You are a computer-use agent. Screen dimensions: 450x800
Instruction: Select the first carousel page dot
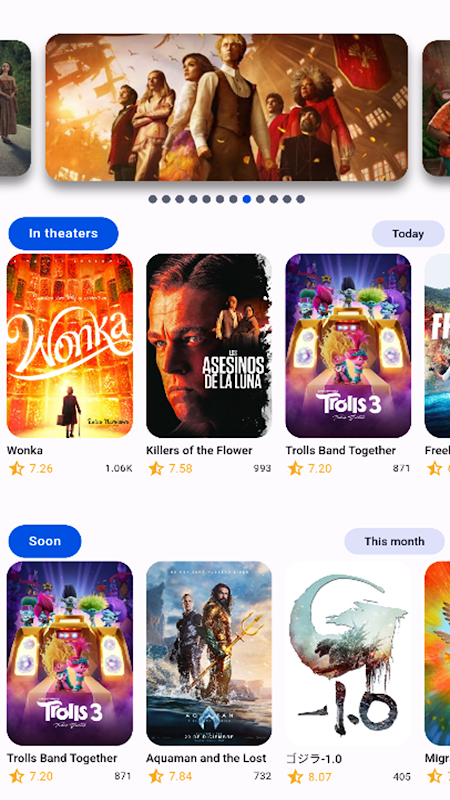pyautogui.click(x=153, y=199)
